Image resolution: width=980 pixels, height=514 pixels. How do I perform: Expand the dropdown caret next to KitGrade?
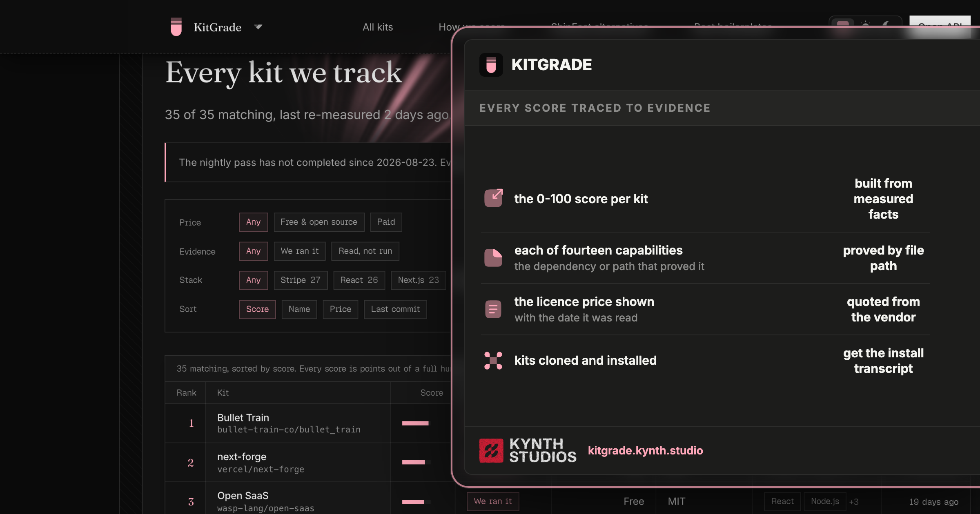258,27
